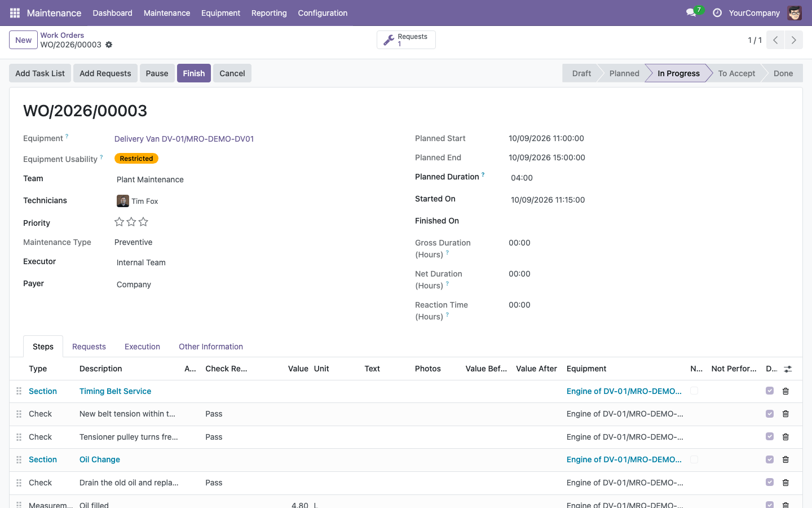Open the apps grid menu icon
Viewport: 812px width, 508px height.
point(15,12)
